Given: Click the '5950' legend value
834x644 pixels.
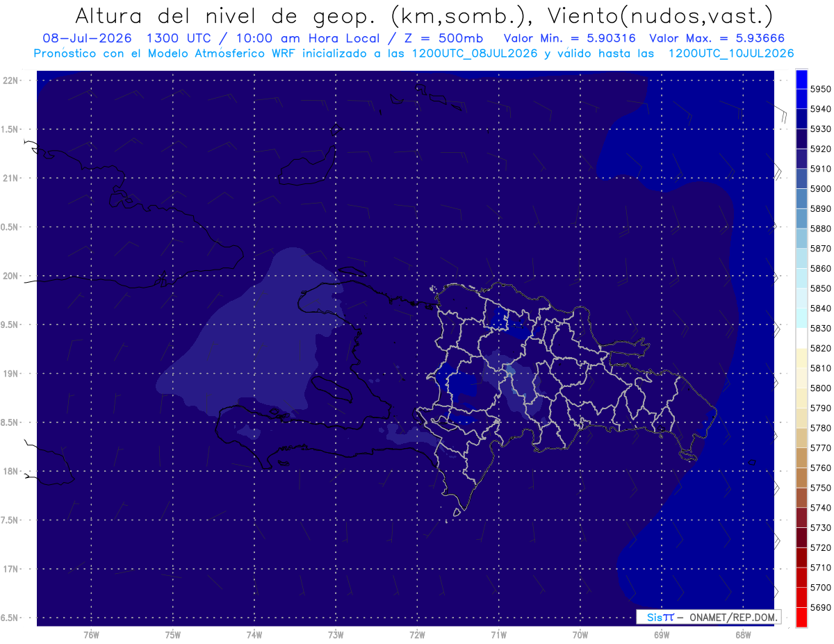Looking at the screenshot, I should coord(821,89).
